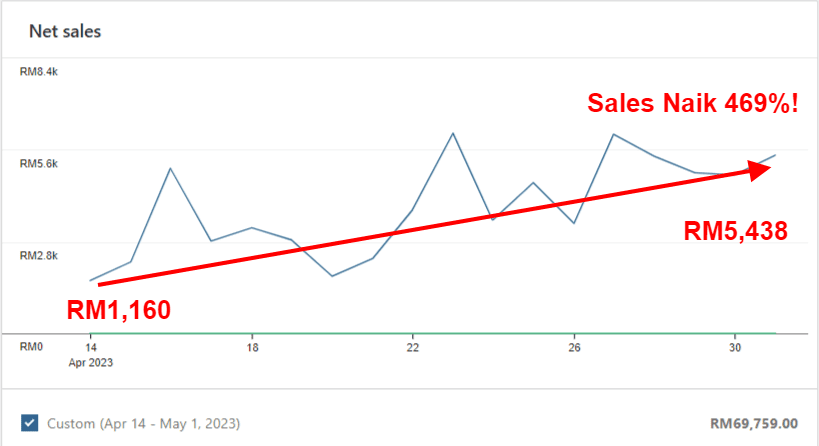Click the 22 date tick on x-axis
This screenshot has height=446, width=819.
click(x=412, y=348)
